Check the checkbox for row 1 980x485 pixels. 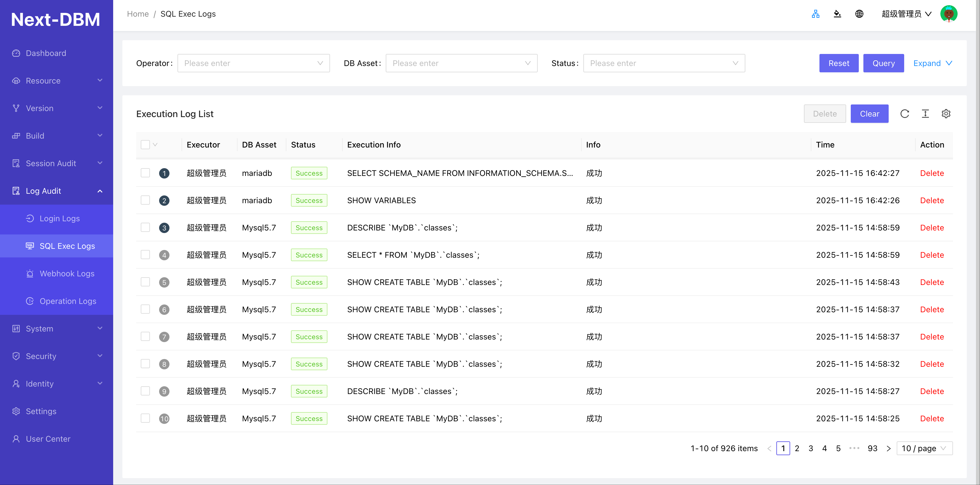point(145,173)
